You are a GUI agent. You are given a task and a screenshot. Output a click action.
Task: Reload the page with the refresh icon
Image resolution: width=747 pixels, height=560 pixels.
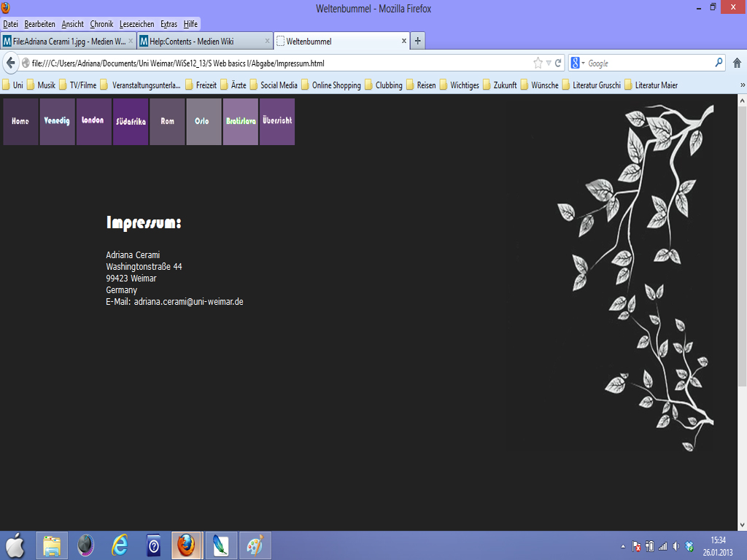559,63
